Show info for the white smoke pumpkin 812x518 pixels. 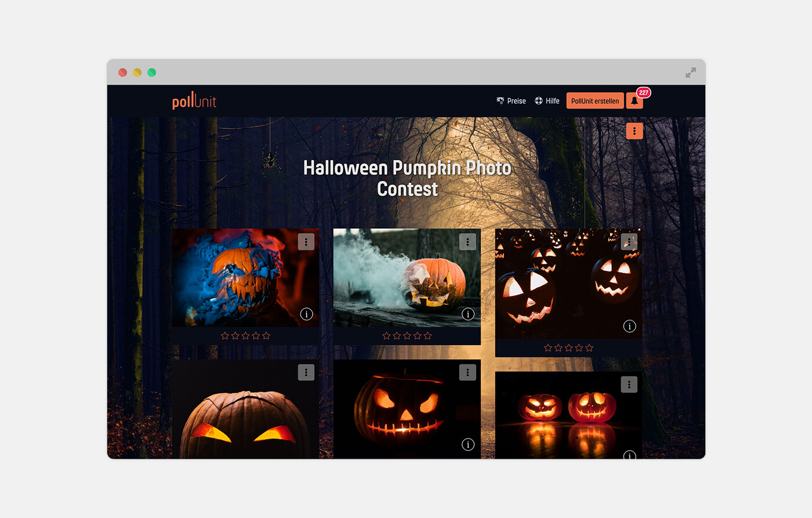[468, 314]
